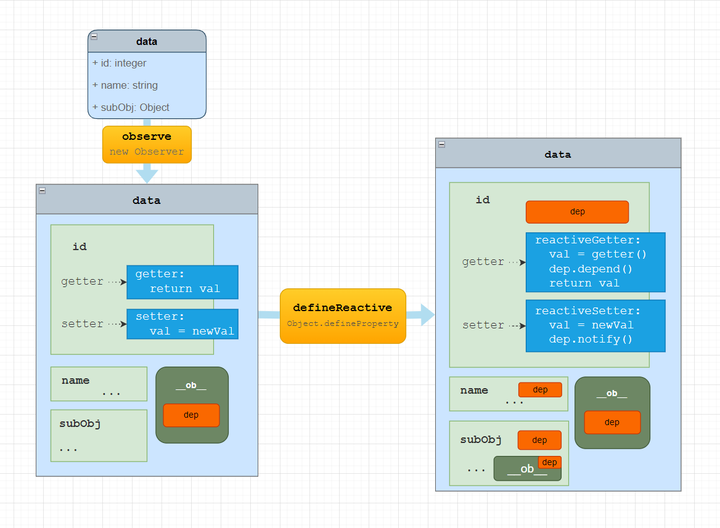Click the dep box next to name

coord(540,389)
